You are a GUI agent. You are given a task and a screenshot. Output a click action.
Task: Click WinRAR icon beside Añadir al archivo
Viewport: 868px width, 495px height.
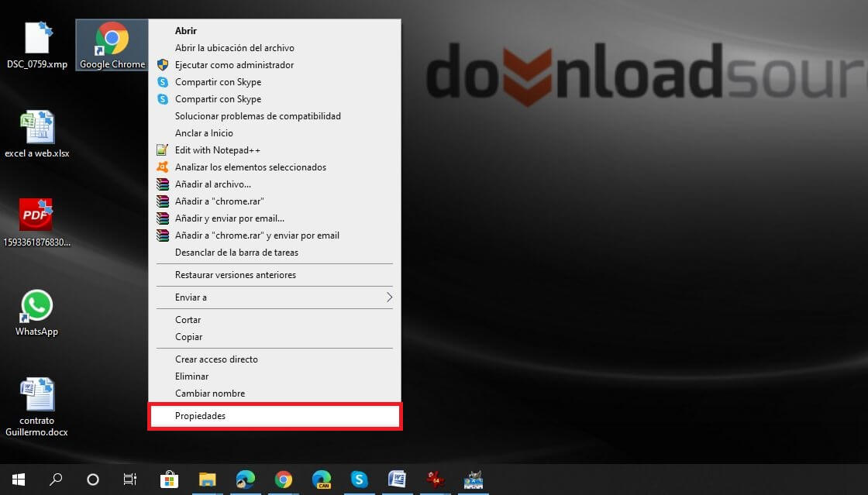(162, 184)
